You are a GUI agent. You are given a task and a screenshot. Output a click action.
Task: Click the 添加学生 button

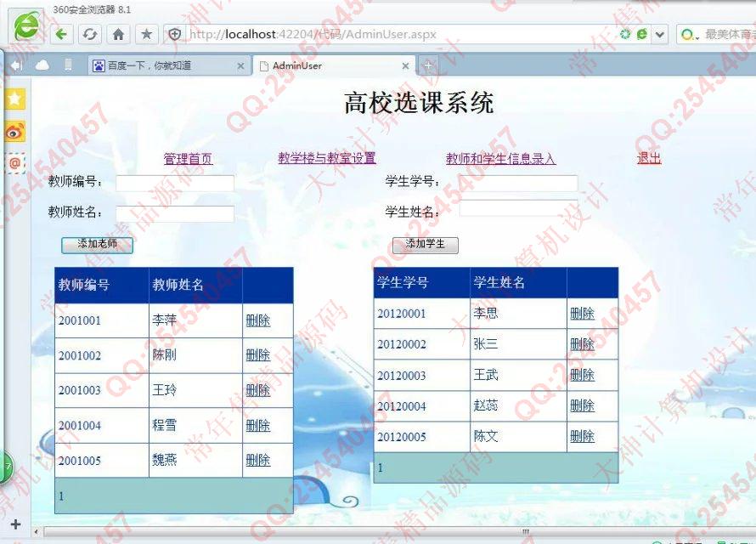(426, 245)
